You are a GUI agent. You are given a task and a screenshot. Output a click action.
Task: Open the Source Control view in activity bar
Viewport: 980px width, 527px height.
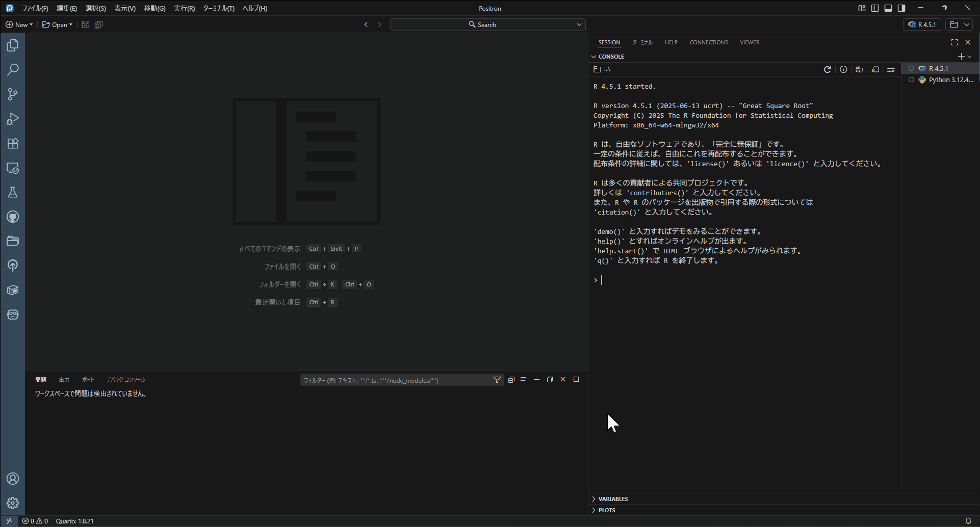[13, 94]
